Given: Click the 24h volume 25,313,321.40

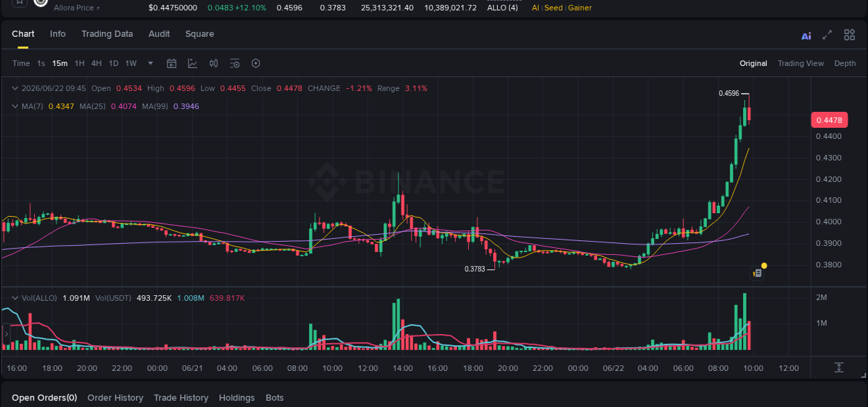Looking at the screenshot, I should pos(387,8).
